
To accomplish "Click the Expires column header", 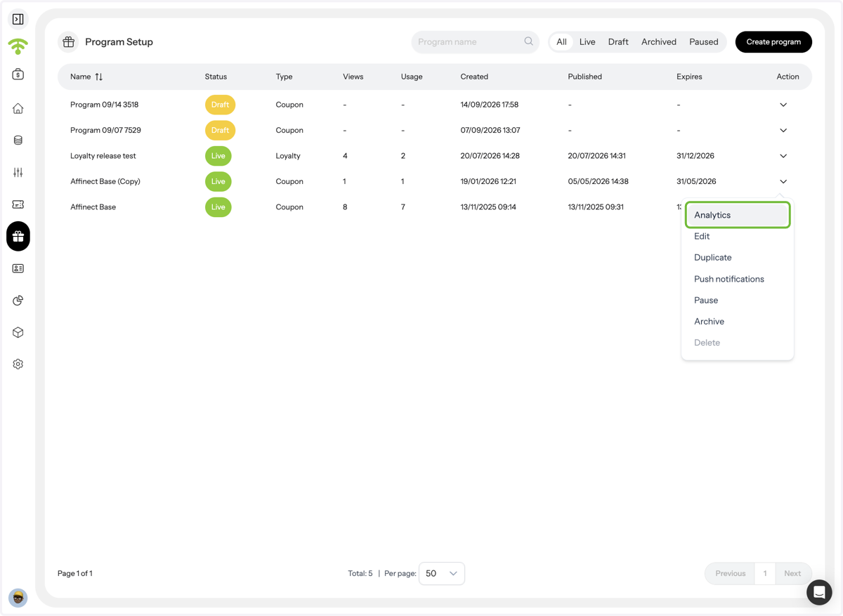I will [689, 77].
